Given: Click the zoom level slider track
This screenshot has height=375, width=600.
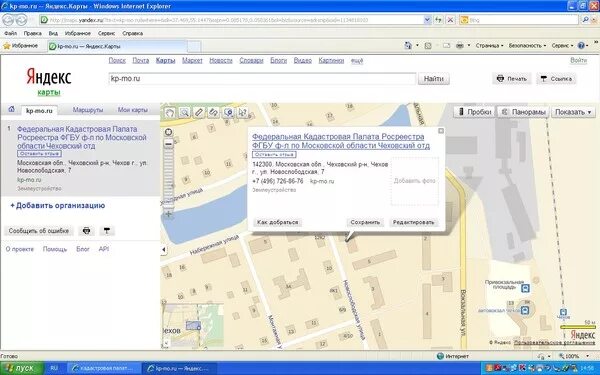Looking at the screenshot, I should 168,179.
